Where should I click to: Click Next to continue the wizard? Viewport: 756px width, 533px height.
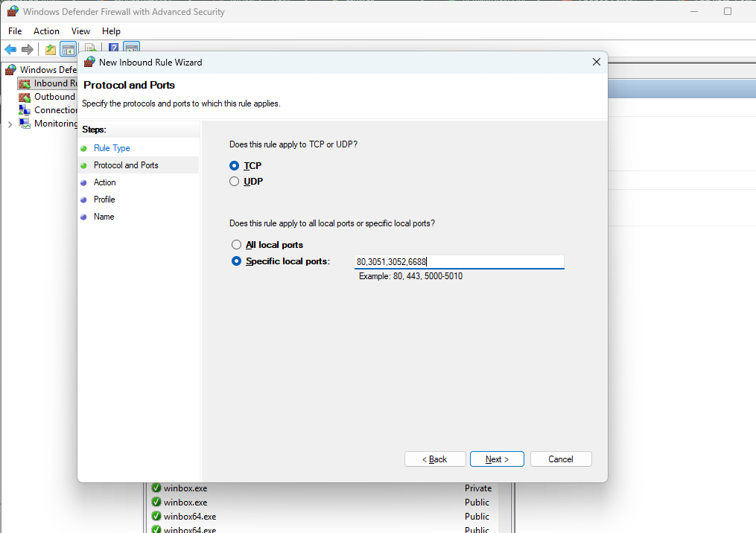[497, 459]
